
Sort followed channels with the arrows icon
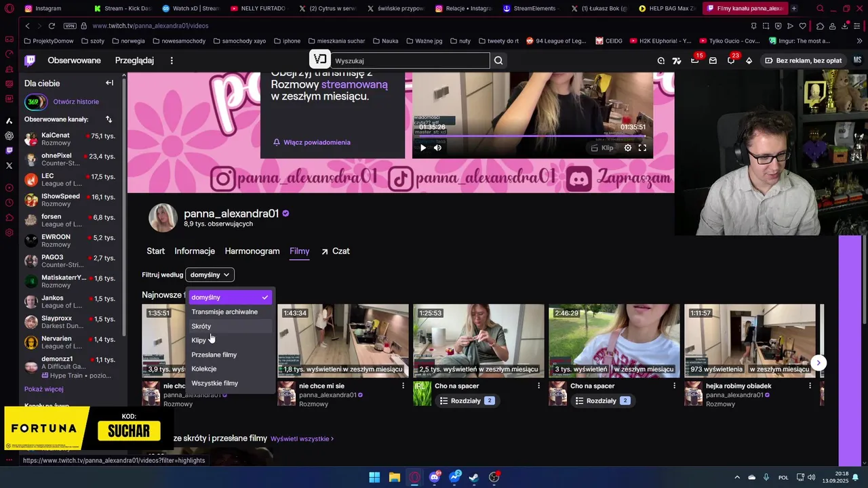pos(108,119)
